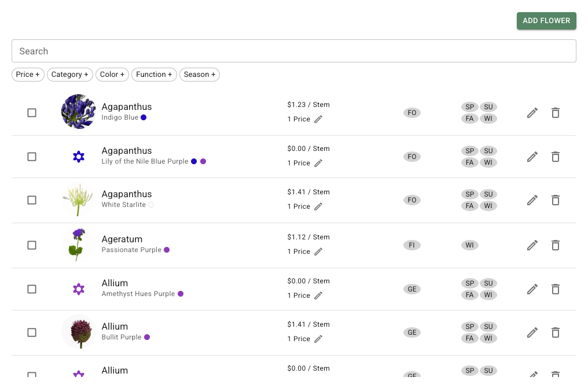The image size is (588, 388).
Task: Open the Season filter
Action: point(200,75)
